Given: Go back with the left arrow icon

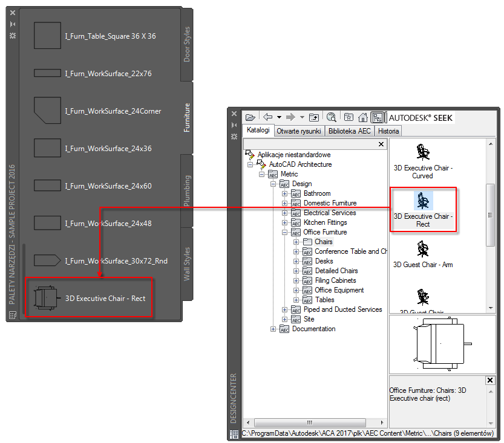Looking at the screenshot, I should [267, 117].
